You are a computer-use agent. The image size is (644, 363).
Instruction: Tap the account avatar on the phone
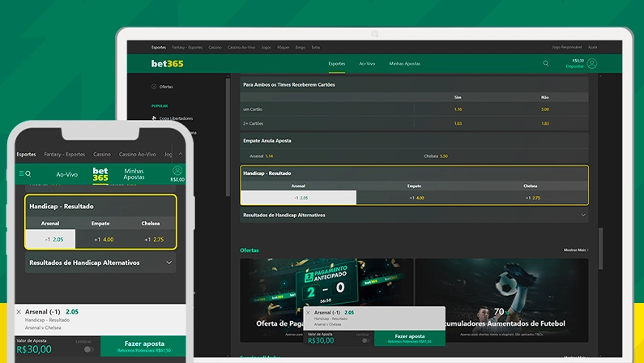(x=177, y=171)
